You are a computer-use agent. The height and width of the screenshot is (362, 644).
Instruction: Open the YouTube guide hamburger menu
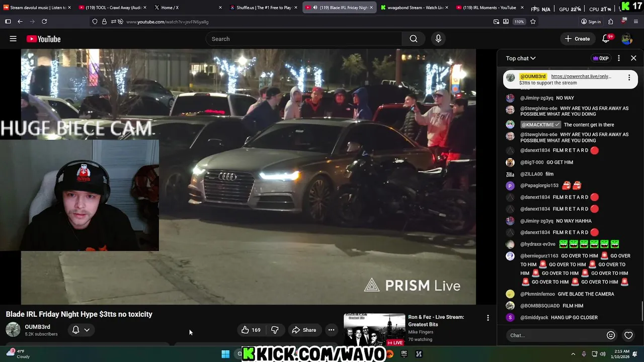click(13, 39)
